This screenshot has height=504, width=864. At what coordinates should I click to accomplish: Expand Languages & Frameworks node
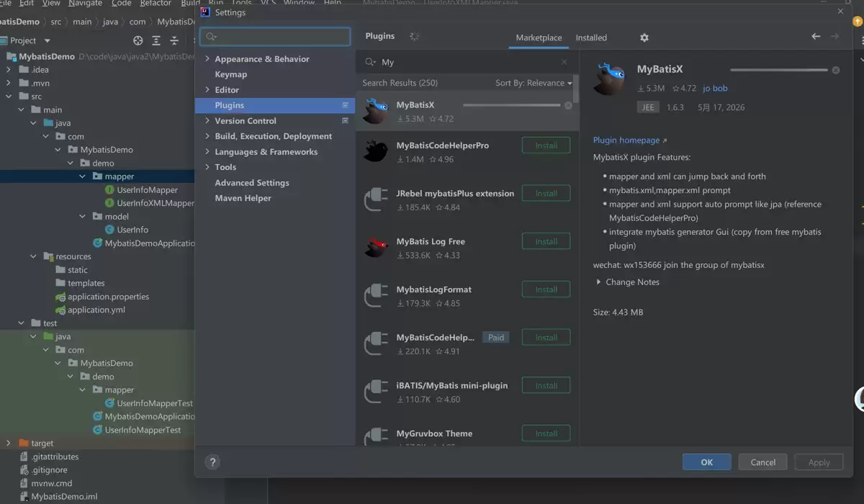pos(207,152)
